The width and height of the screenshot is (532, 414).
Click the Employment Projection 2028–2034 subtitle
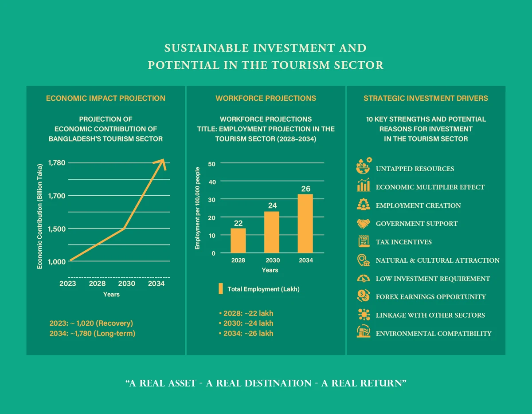click(266, 129)
